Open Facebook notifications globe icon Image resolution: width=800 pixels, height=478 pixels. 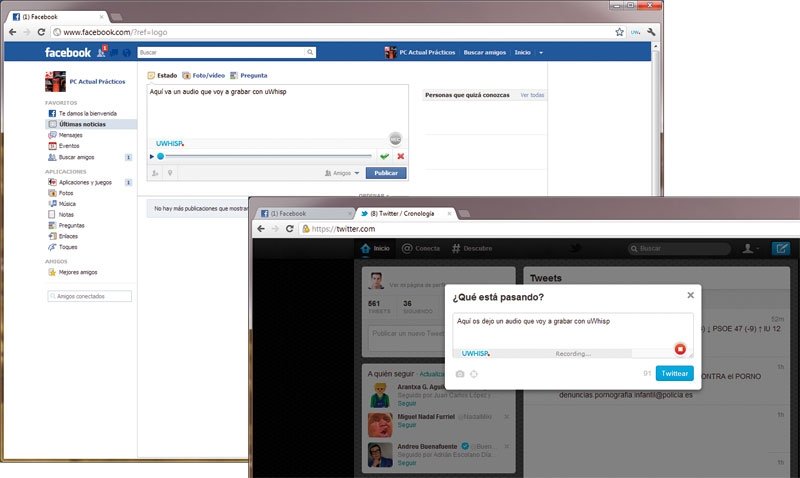tap(127, 53)
